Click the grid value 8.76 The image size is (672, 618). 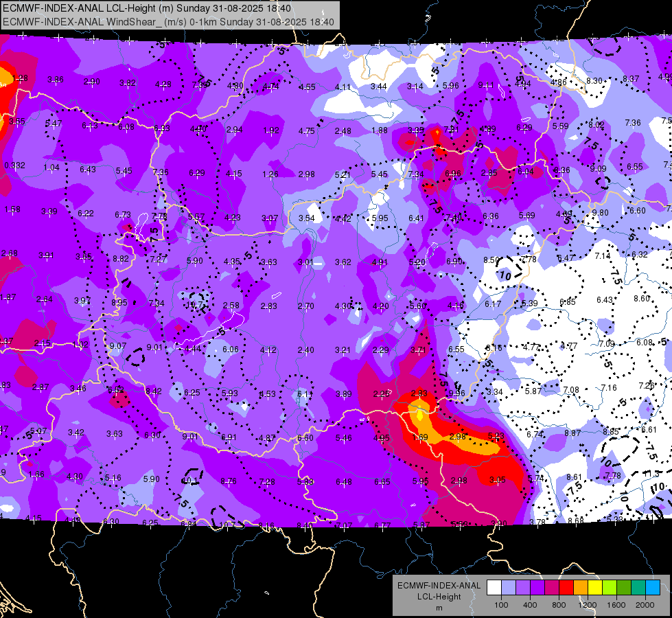(229, 481)
